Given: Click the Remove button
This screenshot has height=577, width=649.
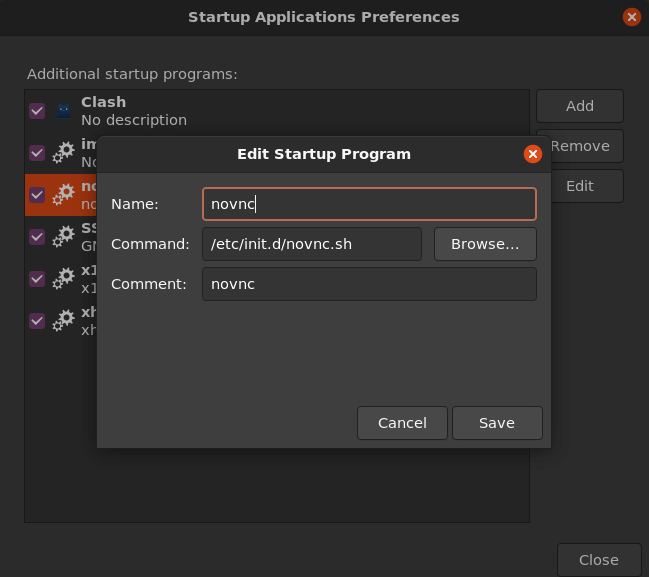Looking at the screenshot, I should [587, 146].
